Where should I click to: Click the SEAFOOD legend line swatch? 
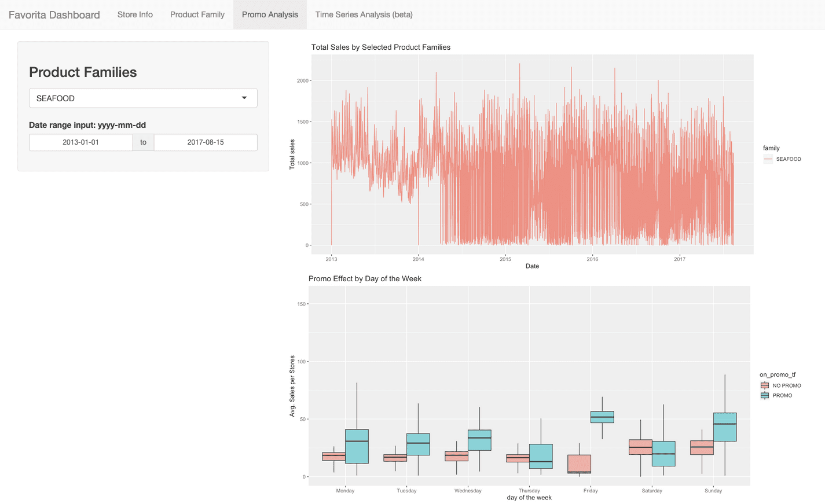[768, 159]
